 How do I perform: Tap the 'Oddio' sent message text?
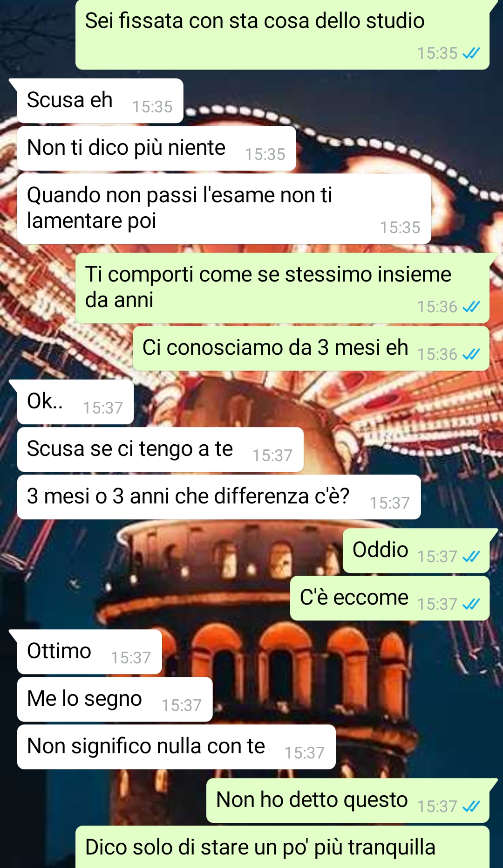coord(381,550)
